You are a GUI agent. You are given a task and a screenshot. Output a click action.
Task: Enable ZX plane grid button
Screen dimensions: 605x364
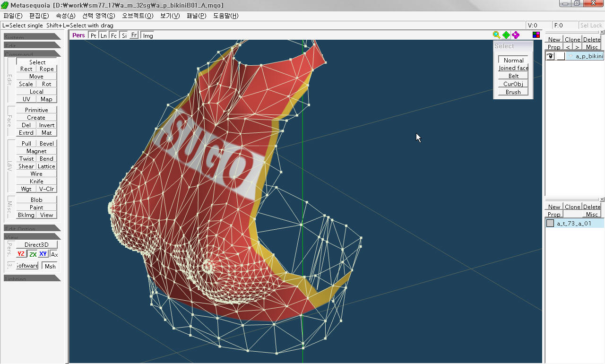(32, 254)
